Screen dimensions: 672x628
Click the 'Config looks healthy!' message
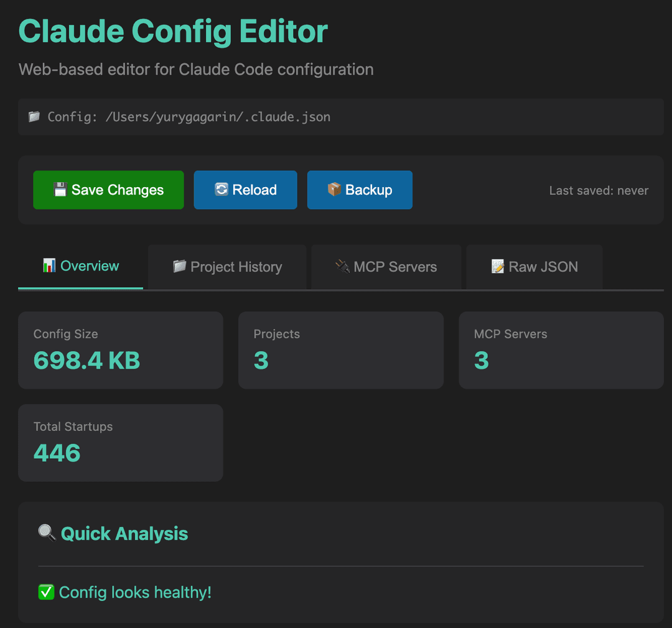(135, 593)
